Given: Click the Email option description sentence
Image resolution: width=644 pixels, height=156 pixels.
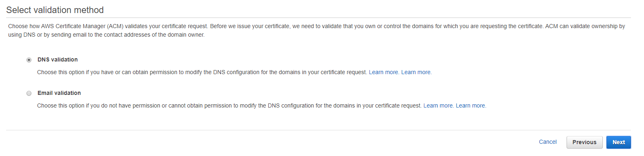Looking at the screenshot, I should (x=229, y=105).
